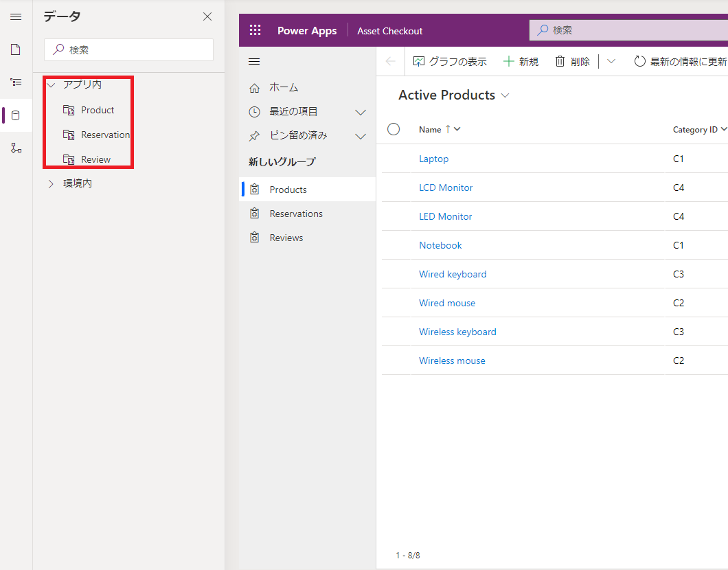Close the データ panel

[x=207, y=16]
